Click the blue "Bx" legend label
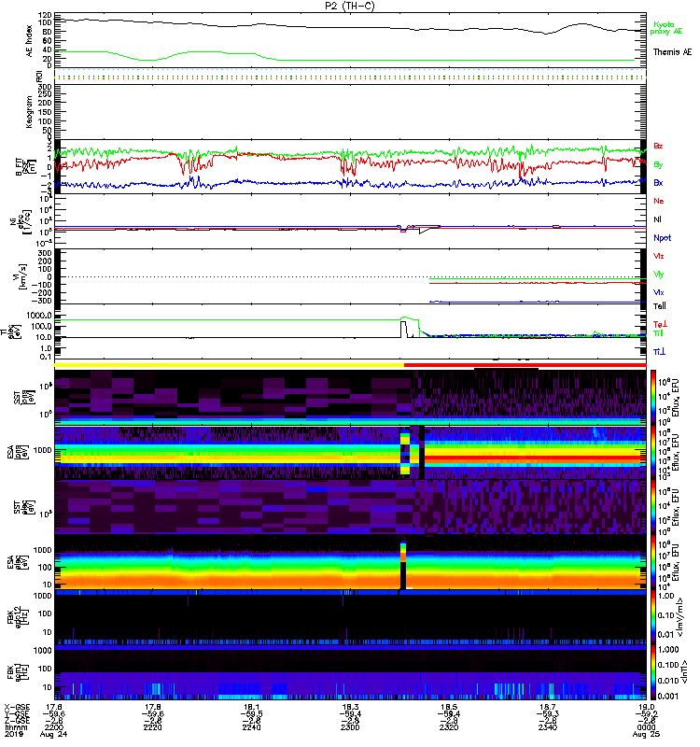700x747 pixels. point(658,183)
